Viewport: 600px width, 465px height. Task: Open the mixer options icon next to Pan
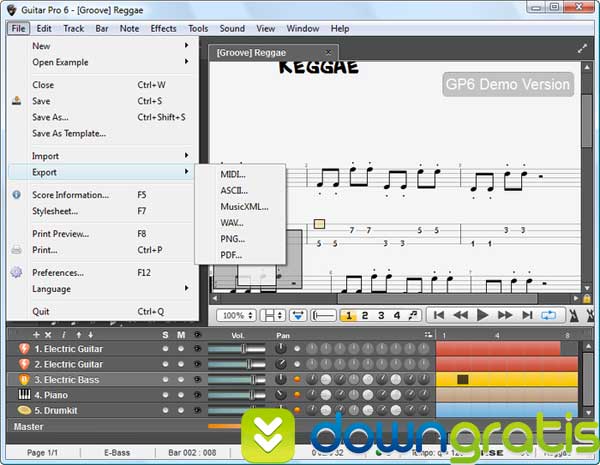tap(428, 334)
